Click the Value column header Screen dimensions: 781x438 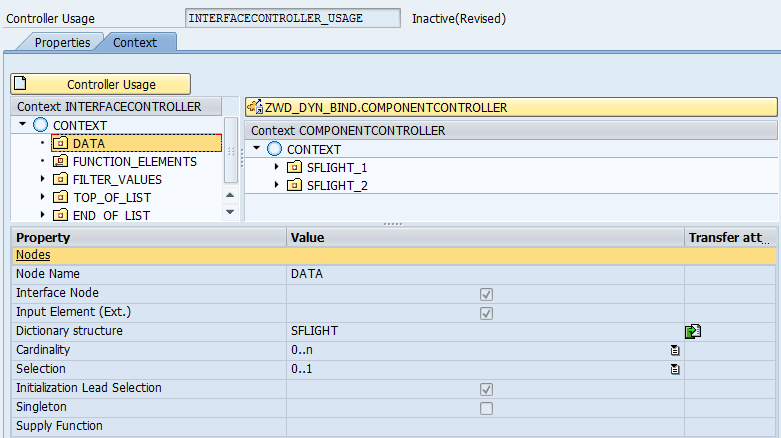(x=486, y=238)
